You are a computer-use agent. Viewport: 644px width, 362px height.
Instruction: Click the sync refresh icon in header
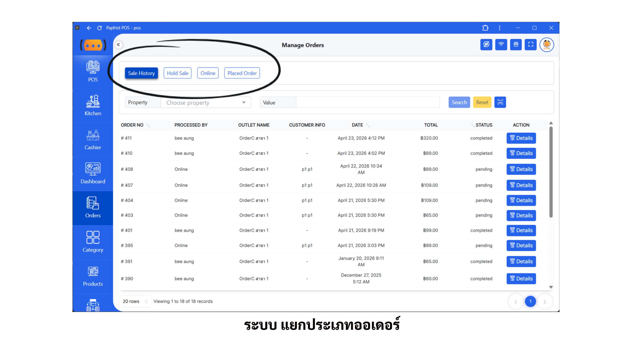[486, 45]
